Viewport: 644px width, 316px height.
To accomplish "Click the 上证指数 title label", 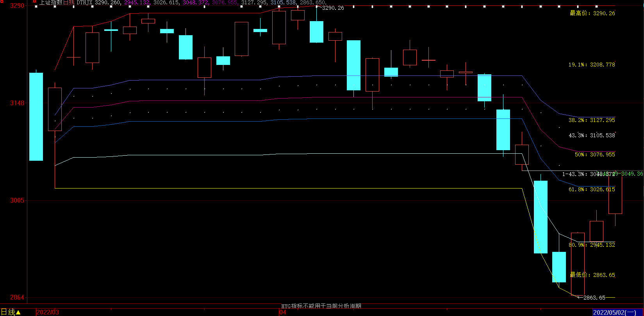I will (51, 2).
